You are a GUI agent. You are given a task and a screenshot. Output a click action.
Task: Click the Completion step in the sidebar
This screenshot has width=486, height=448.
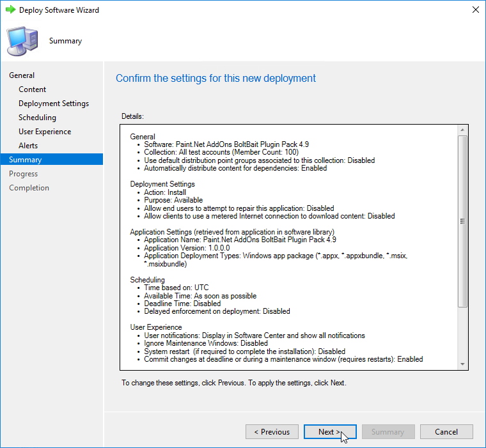coord(29,188)
